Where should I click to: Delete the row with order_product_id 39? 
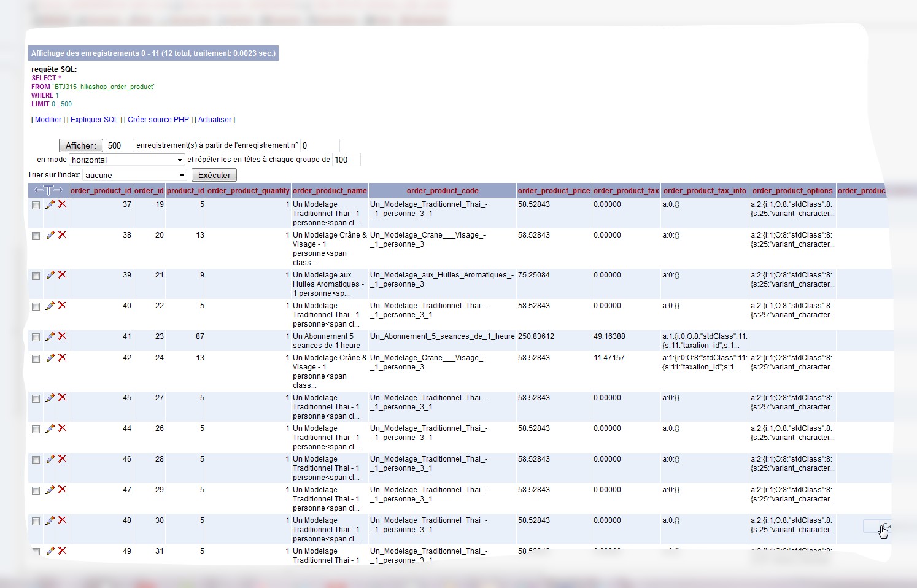pos(62,275)
